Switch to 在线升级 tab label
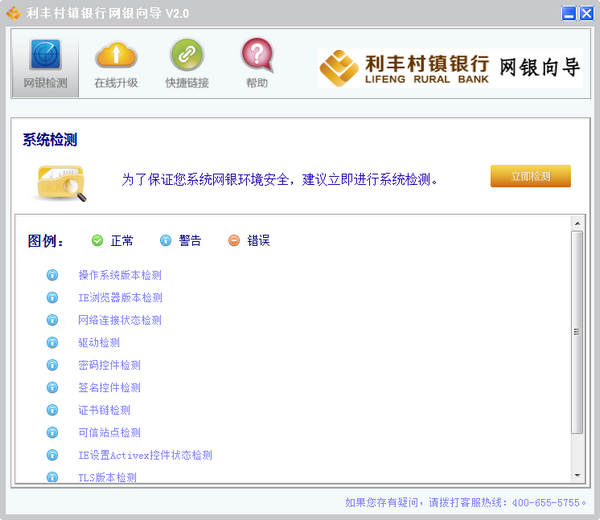The height and width of the screenshot is (520, 600). (x=116, y=83)
